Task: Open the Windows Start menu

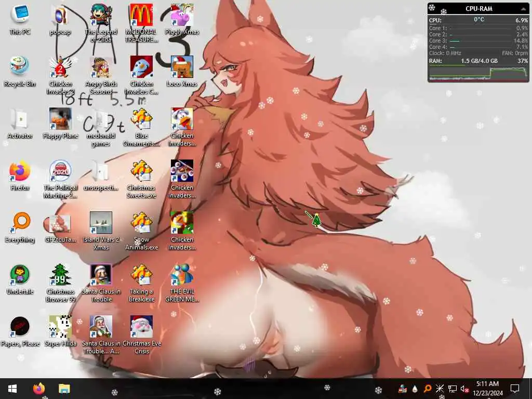Action: (x=12, y=389)
